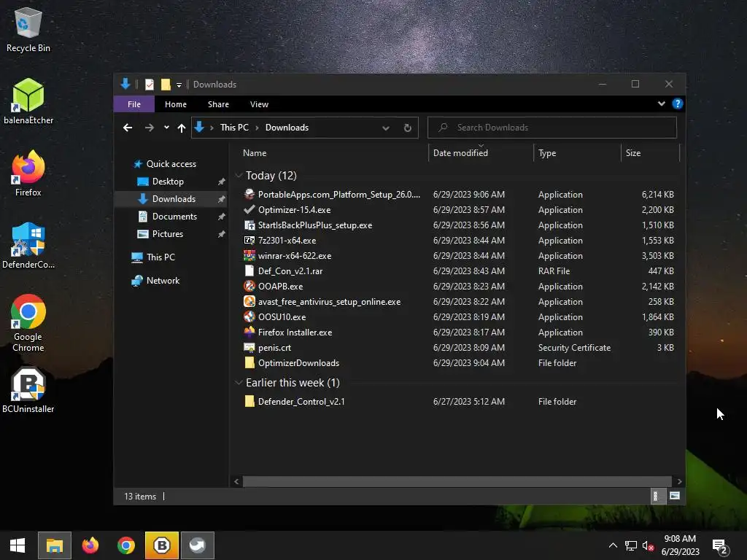Expand the ribbon with the chevron
Image resolution: width=747 pixels, height=560 pixels.
661,104
